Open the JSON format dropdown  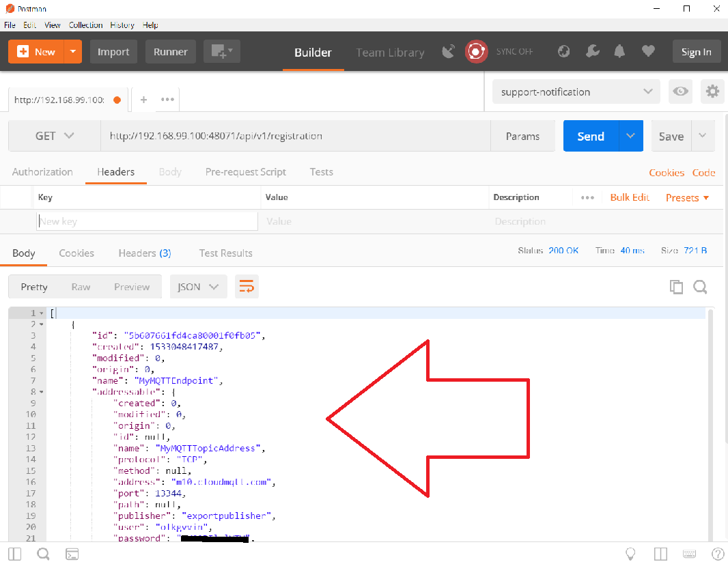(198, 286)
